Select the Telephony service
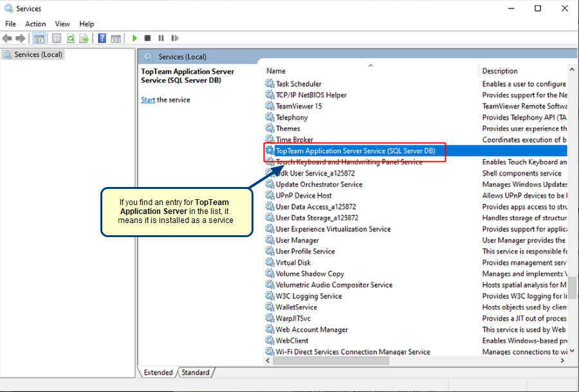This screenshot has width=579, height=392. coord(291,117)
